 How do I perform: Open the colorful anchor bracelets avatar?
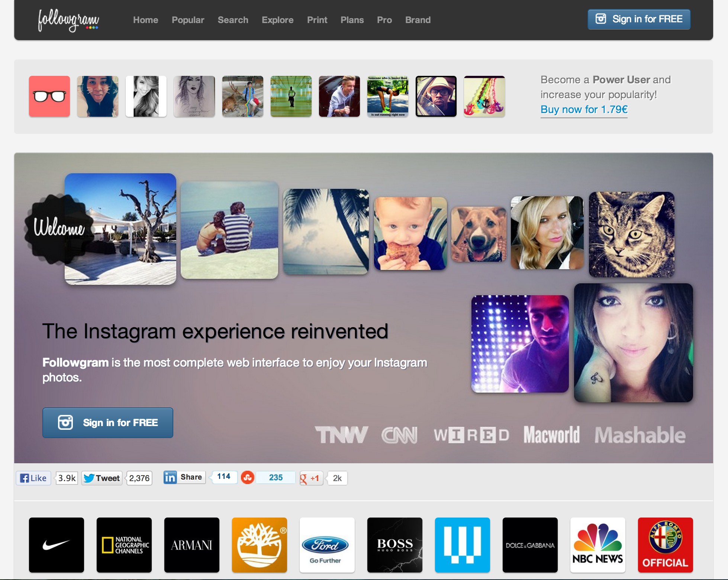point(484,96)
